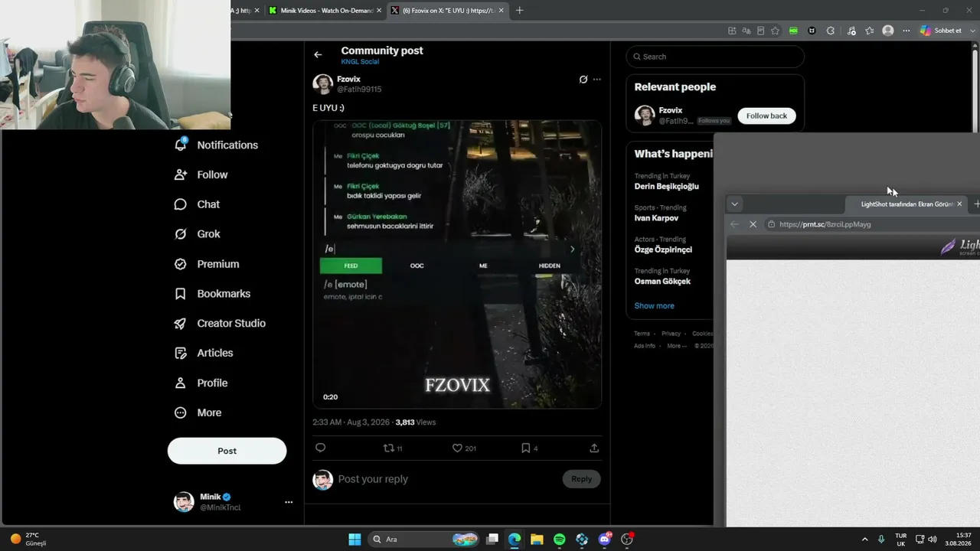Focus the X Search box
This screenshot has height=551, width=980.
coord(715,57)
